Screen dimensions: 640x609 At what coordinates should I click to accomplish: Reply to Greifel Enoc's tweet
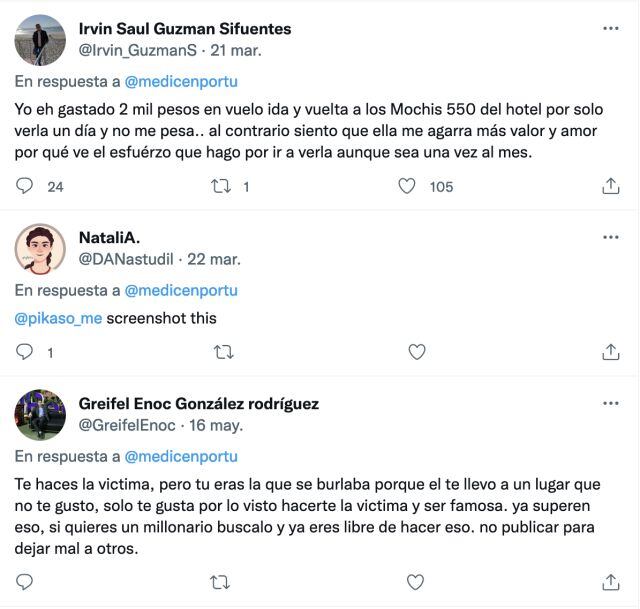click(x=26, y=582)
